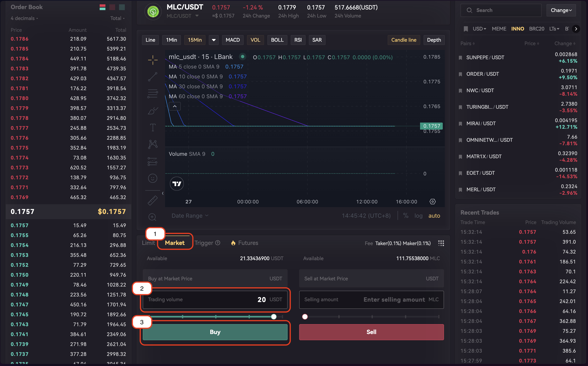Bookmark the SUNPEPE/USDT pair
588x366 pixels.
pos(460,58)
